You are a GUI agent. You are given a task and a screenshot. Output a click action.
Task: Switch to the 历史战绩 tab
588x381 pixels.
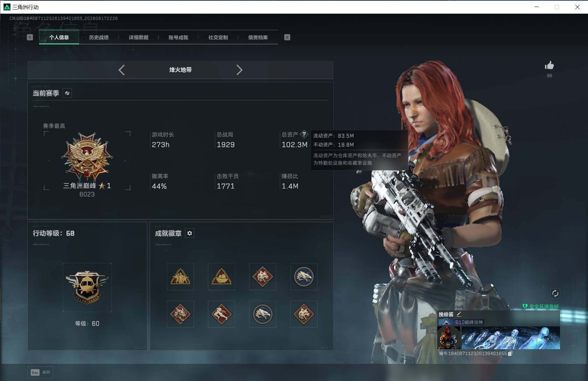(x=99, y=37)
